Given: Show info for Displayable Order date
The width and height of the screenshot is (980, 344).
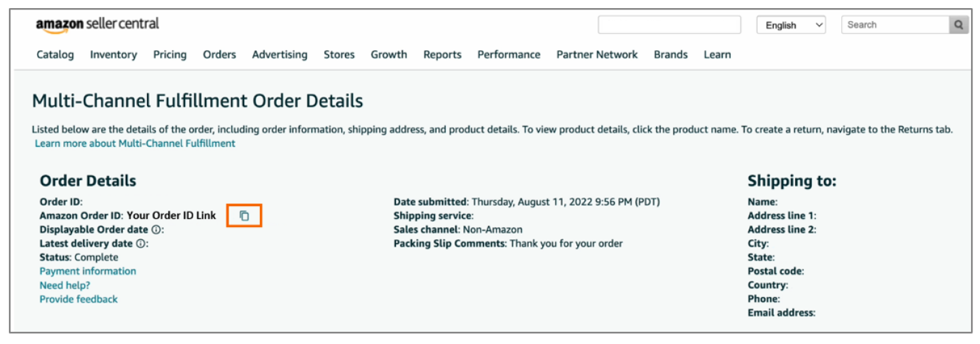Looking at the screenshot, I should (156, 230).
